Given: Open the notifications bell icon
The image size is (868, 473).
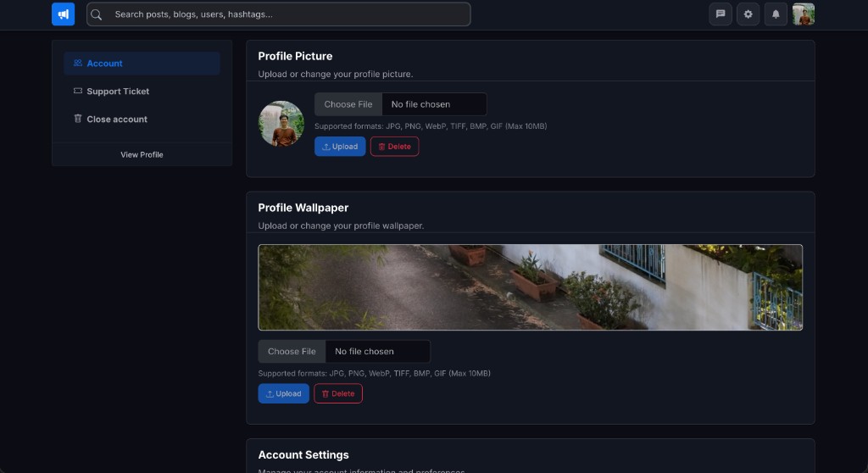Looking at the screenshot, I should coord(776,14).
